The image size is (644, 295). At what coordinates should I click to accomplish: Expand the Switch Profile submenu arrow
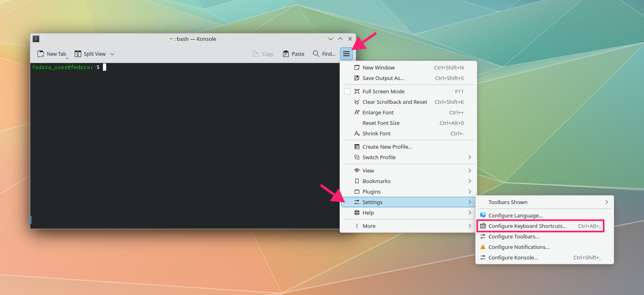pos(470,157)
